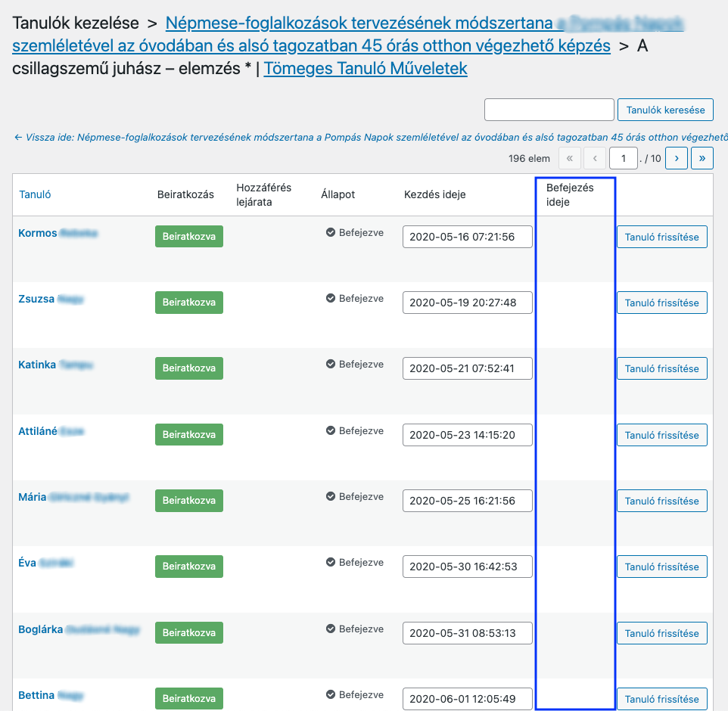Click the Beiratkozás column header
Screen dimensions: 728x711
(185, 194)
